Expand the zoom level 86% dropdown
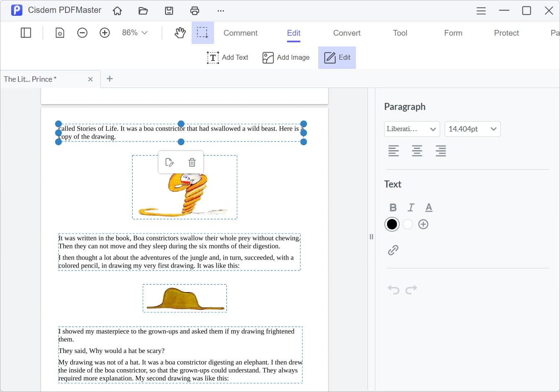The image size is (560, 392). [134, 32]
